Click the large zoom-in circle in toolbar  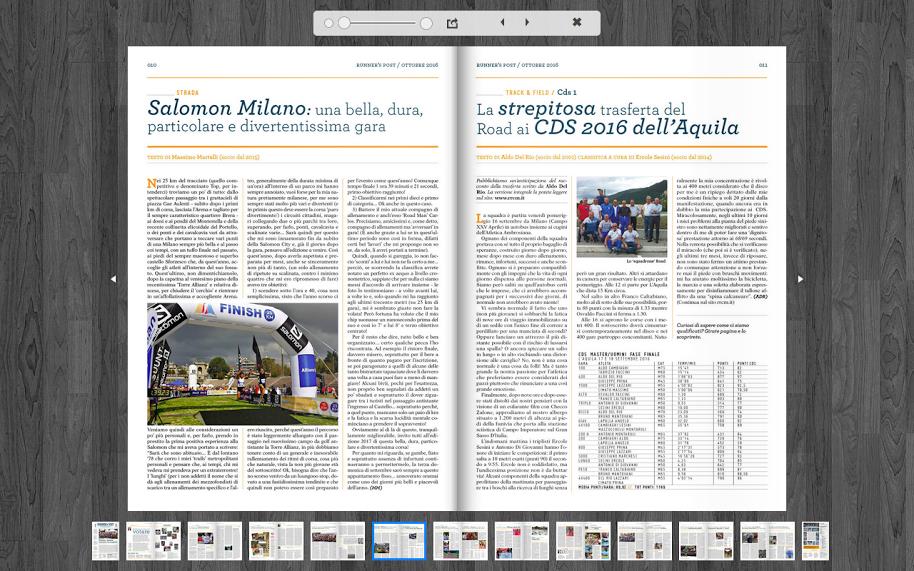pos(426,23)
